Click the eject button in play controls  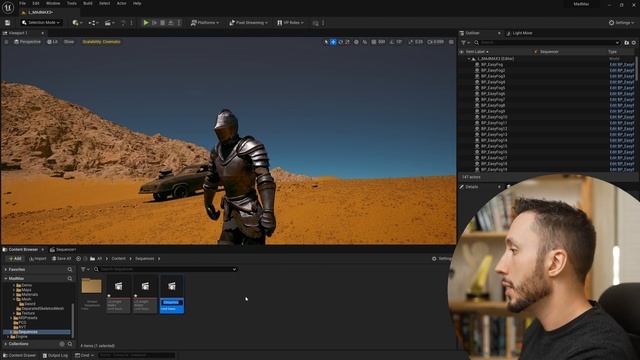[x=171, y=23]
